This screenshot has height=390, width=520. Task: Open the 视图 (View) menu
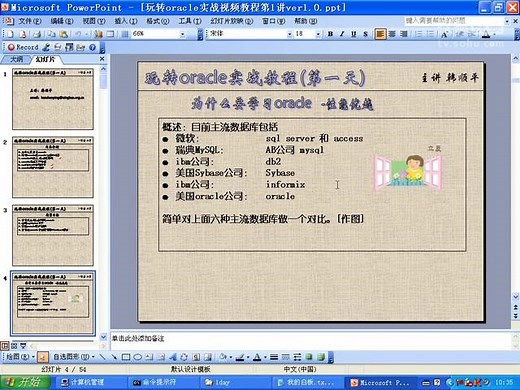click(x=94, y=21)
